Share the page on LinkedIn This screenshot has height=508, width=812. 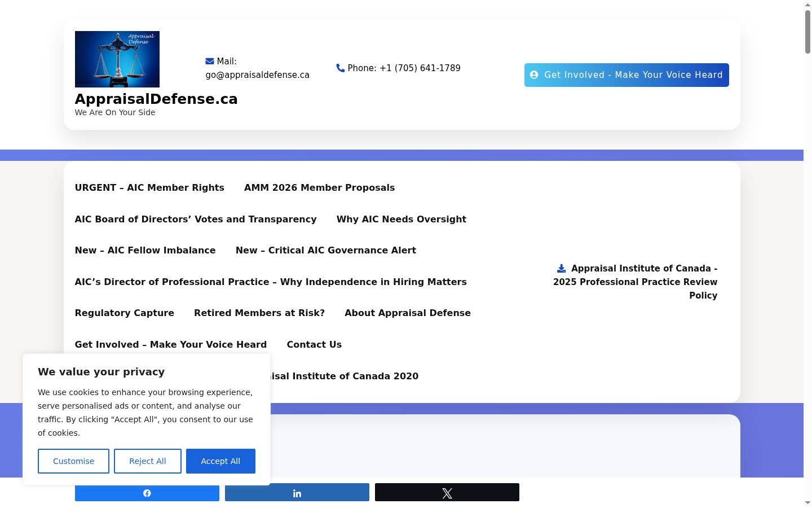[297, 493]
